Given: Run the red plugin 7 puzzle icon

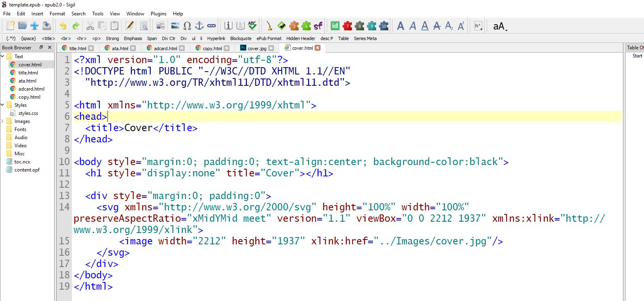Looking at the screenshot, I should [347, 26].
